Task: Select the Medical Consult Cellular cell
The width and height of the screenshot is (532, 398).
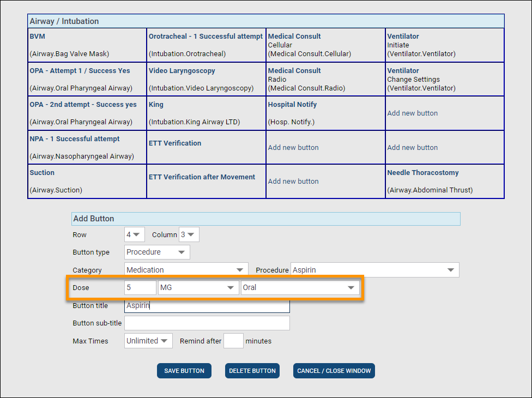Action: [326, 45]
